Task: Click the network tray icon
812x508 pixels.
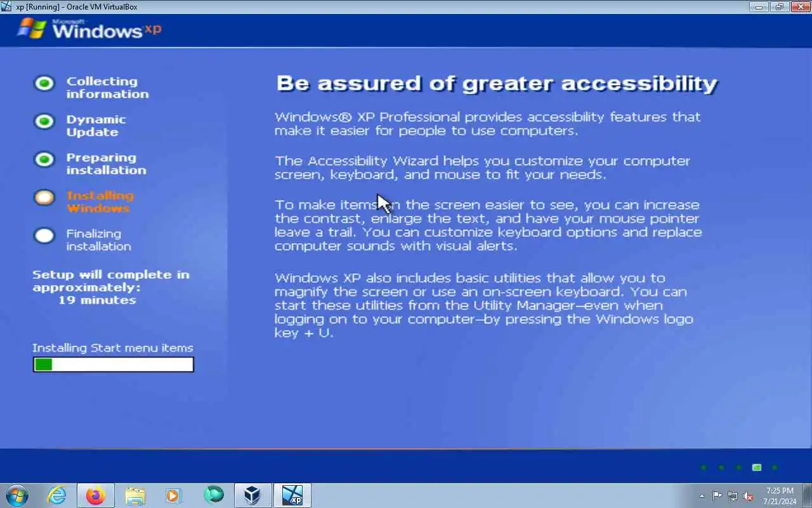Action: (x=733, y=496)
